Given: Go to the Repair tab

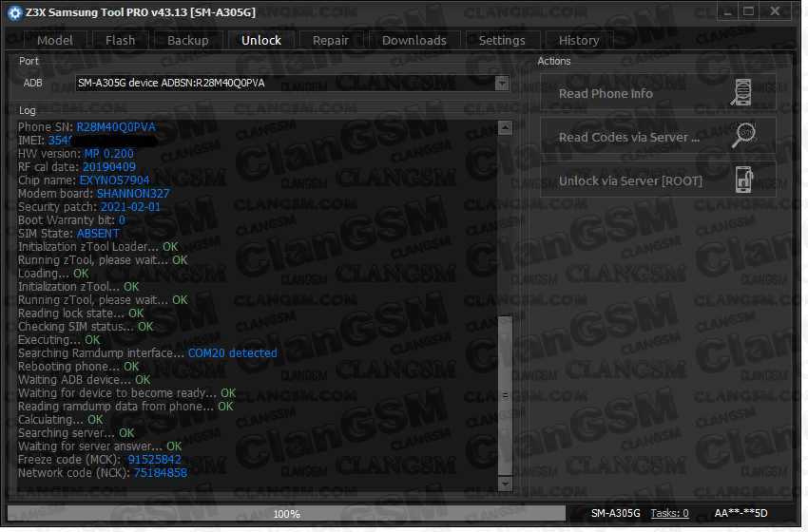Looking at the screenshot, I should click(x=330, y=40).
